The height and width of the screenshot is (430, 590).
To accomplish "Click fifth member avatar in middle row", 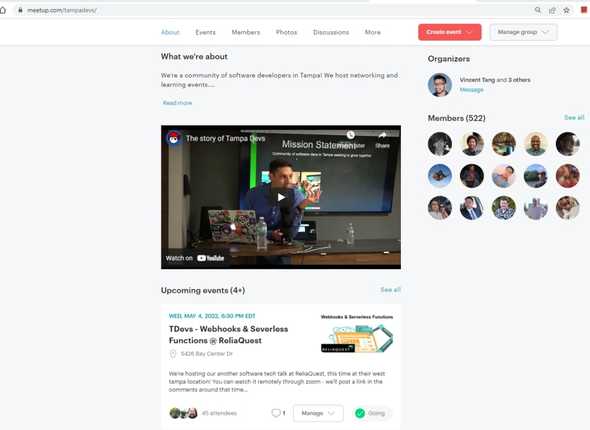I will 567,176.
